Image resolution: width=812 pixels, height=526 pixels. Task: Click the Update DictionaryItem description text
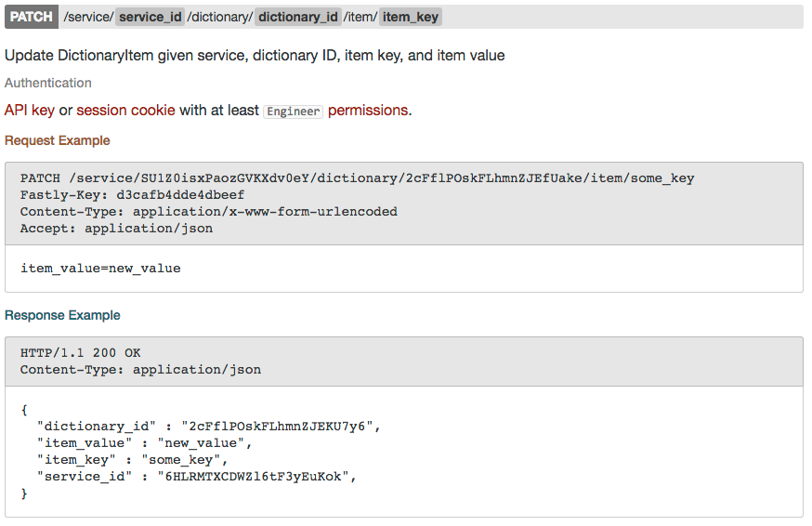point(255,56)
